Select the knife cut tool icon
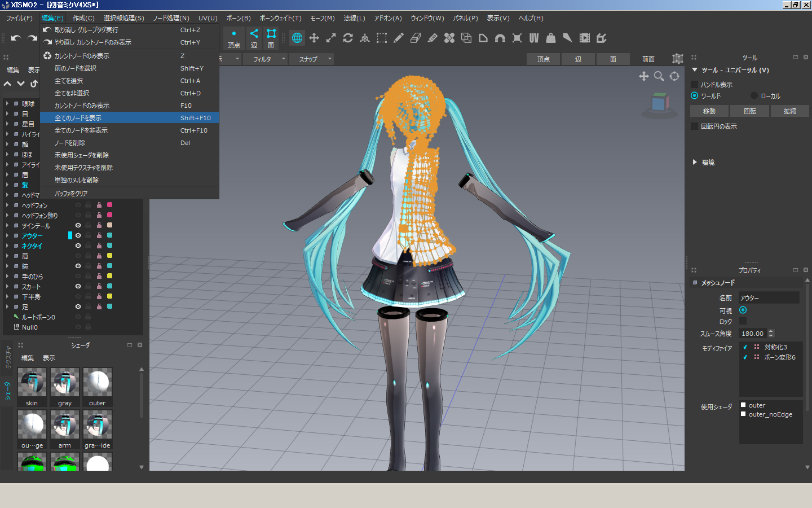The image size is (812, 508). tap(568, 38)
